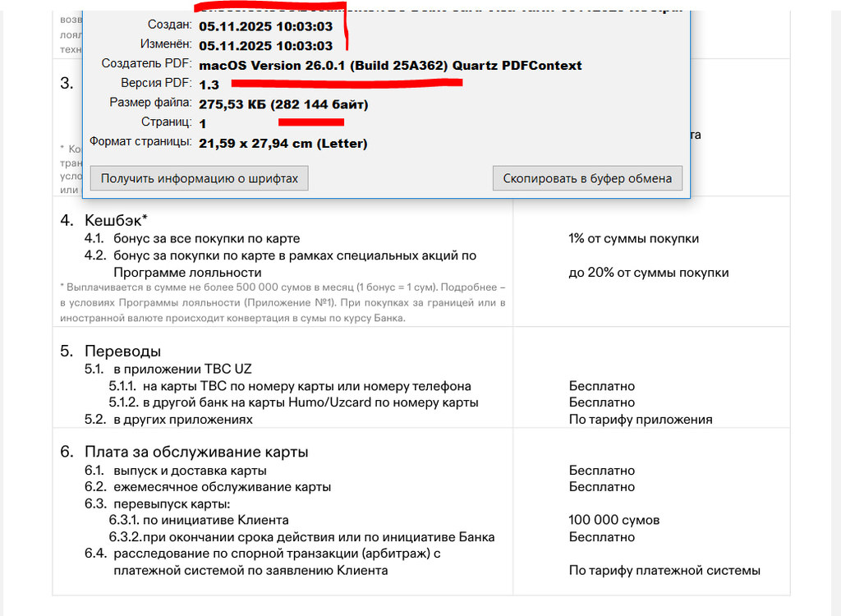Click the 'Изменён' date value
The width and height of the screenshot is (841, 616).
(x=265, y=45)
